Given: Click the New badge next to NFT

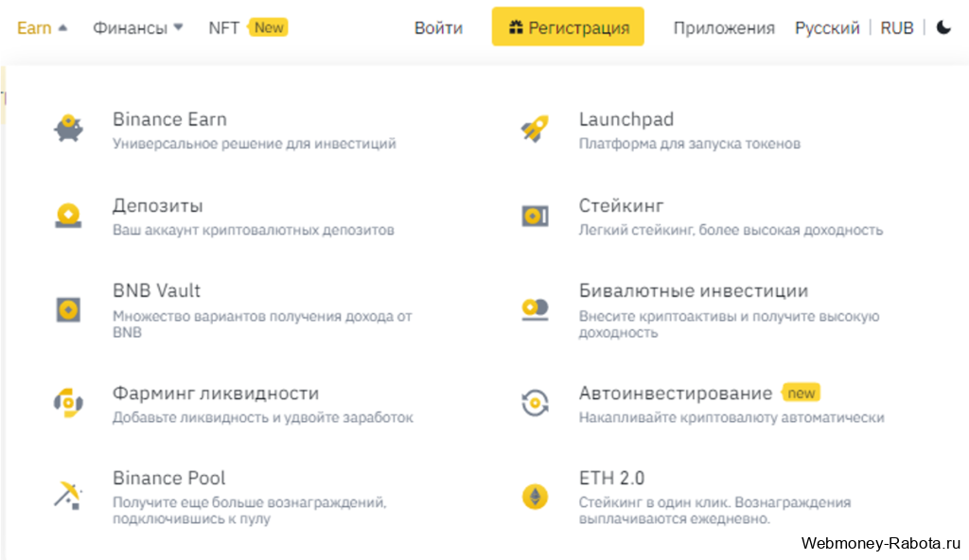Looking at the screenshot, I should 268,27.
